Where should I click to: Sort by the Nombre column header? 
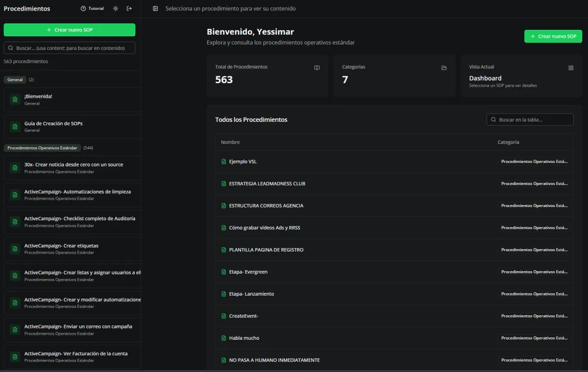[230, 142]
